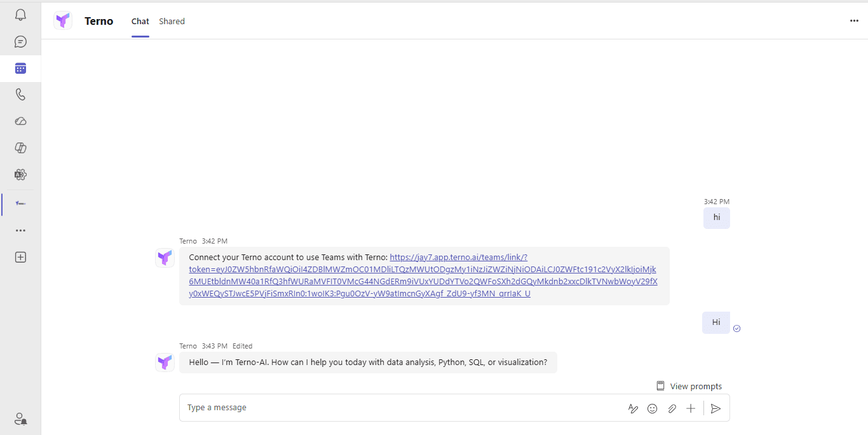Open the Calendar in left sidebar

20,68
